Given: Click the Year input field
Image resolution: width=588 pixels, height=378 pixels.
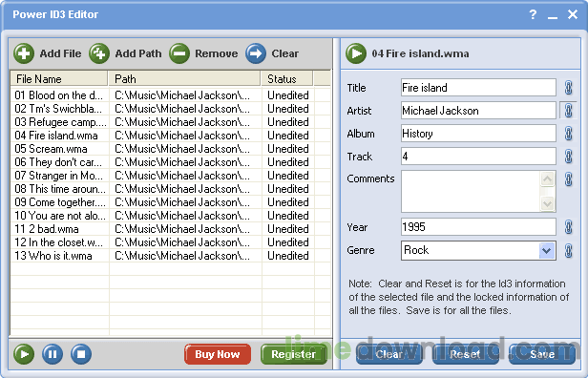Looking at the screenshot, I should click(478, 227).
